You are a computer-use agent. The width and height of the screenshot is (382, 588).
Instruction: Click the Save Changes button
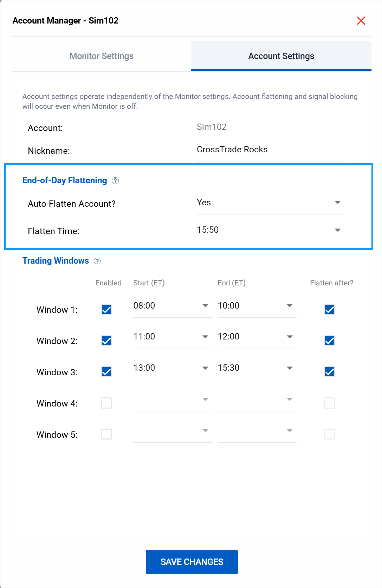pos(192,562)
